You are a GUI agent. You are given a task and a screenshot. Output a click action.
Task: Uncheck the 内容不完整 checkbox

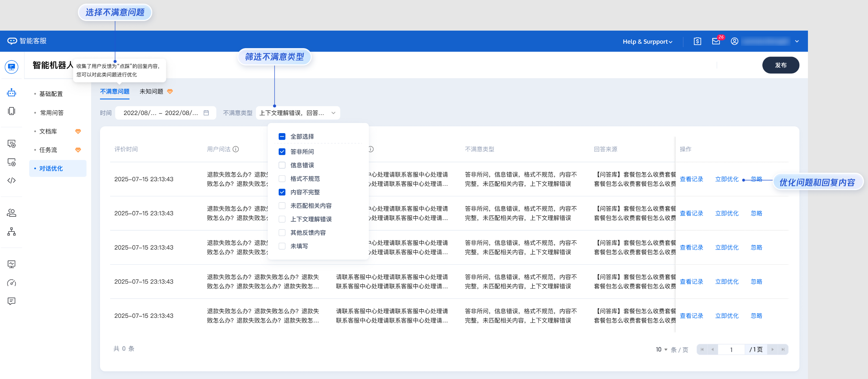tap(282, 192)
